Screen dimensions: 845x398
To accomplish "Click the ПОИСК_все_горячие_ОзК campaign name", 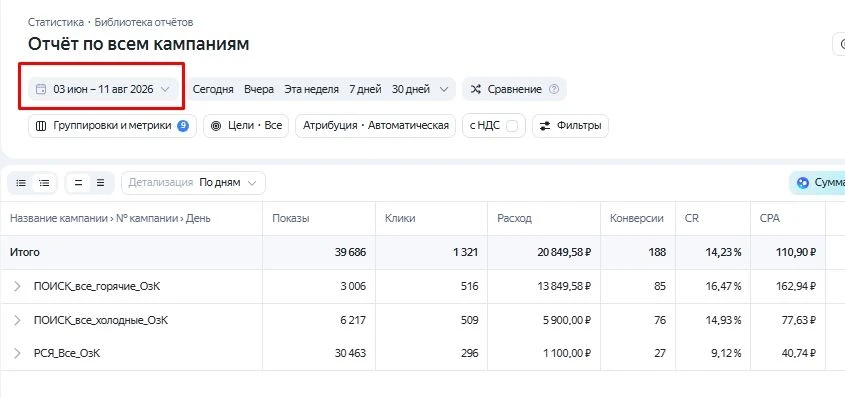I will [96, 287].
